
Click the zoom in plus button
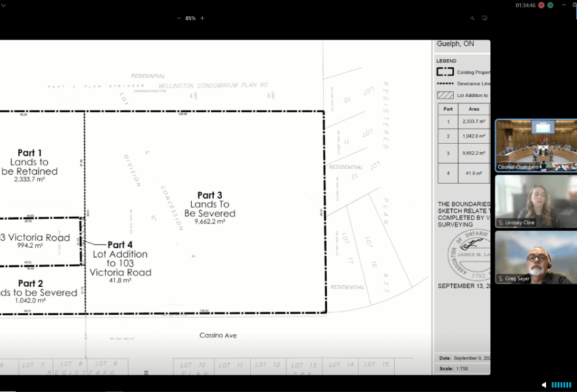202,18
